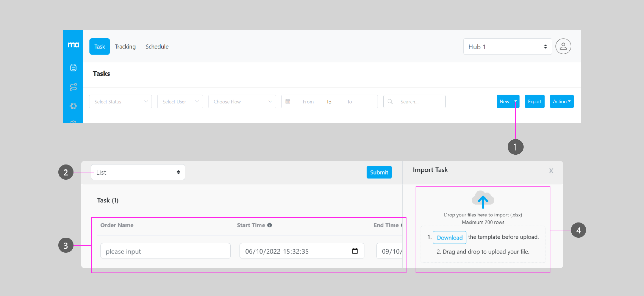This screenshot has width=644, height=296.
Task: Click the ma logo in sidebar
Action: tap(73, 45)
